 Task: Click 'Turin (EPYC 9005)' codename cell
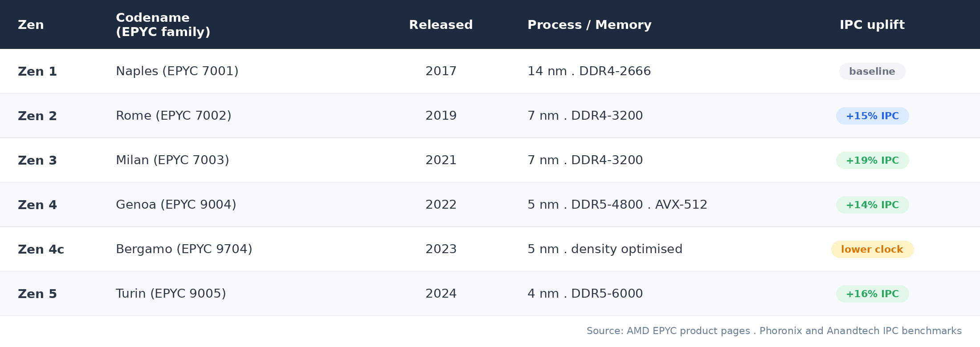coord(171,294)
